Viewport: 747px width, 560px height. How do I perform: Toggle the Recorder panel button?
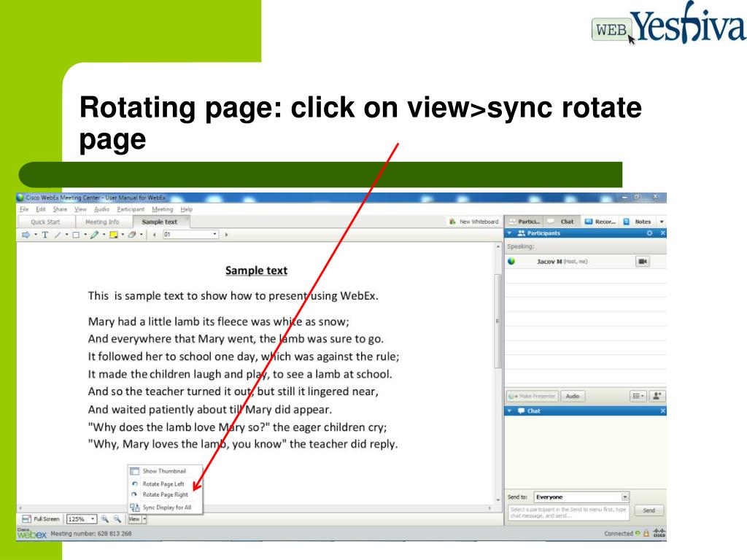coord(600,222)
